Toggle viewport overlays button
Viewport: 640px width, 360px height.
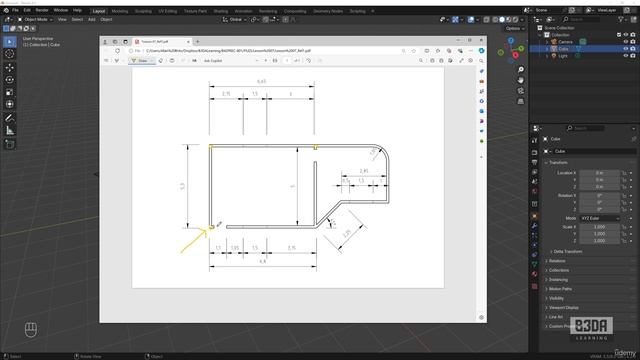click(471, 19)
